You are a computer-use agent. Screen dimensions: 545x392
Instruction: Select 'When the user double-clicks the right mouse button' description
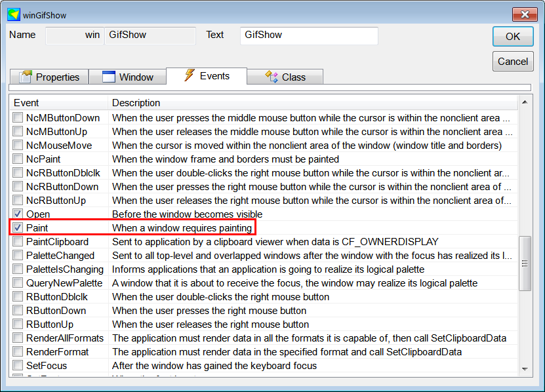220,297
